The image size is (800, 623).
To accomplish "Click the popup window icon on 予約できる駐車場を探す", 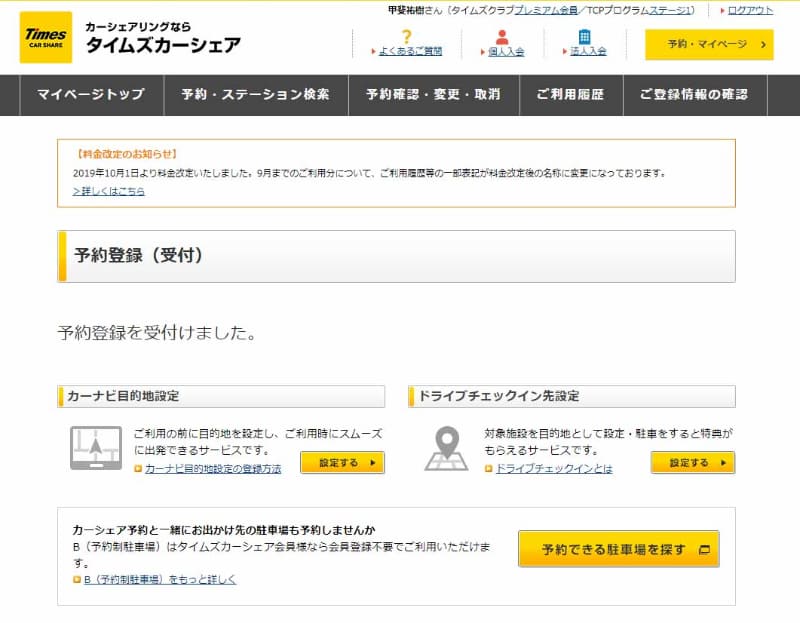I will click(704, 549).
